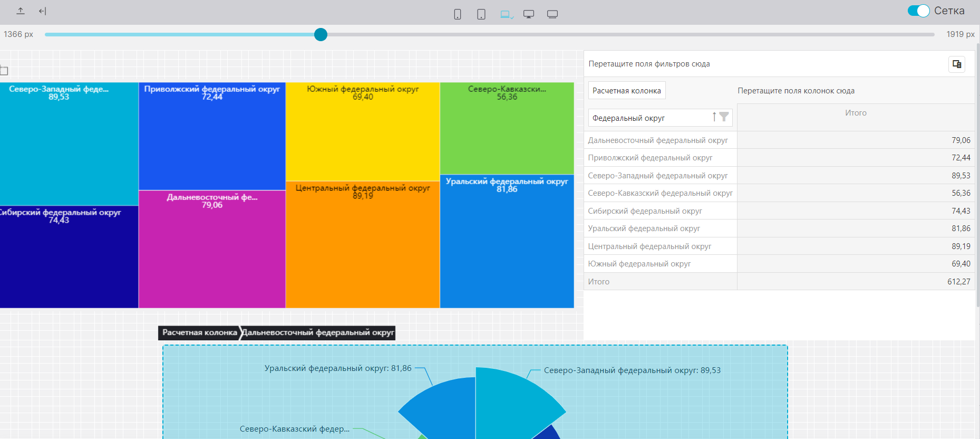Toggle sort arrow on Федеральный округ

[714, 117]
